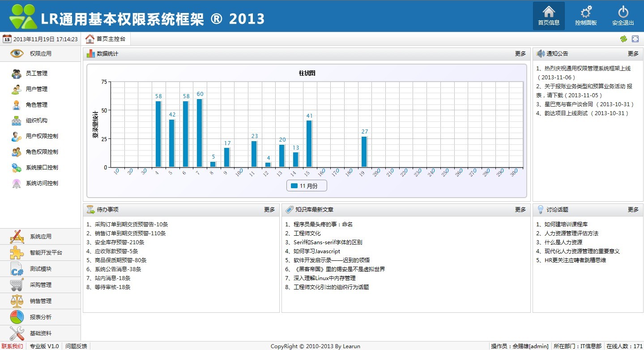Expand 采购管理 accordion section
Image resolution: width=644 pixels, height=350 pixels.
[x=40, y=285]
